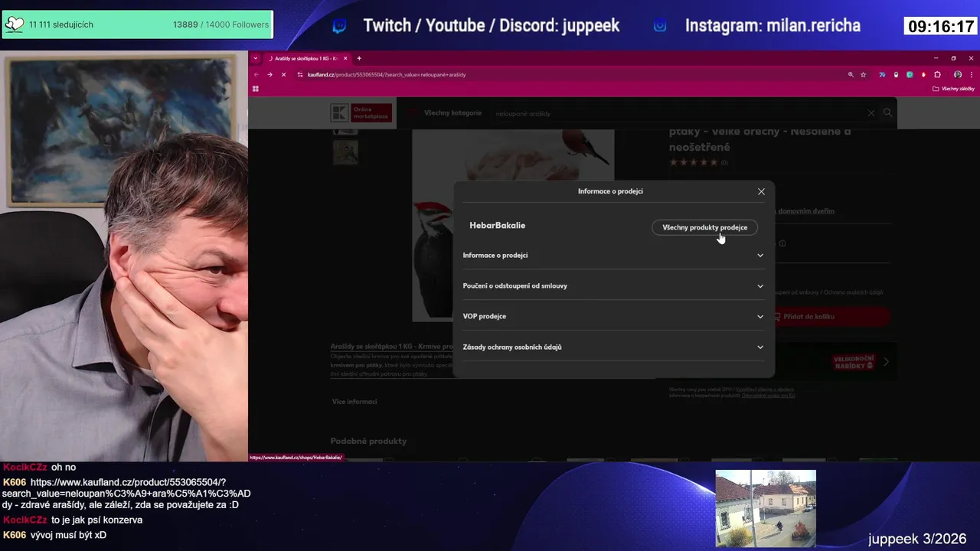Screen dimensions: 980x551
Task: Click the 'vývoj musí být xD' chat message
Action: tap(68, 535)
